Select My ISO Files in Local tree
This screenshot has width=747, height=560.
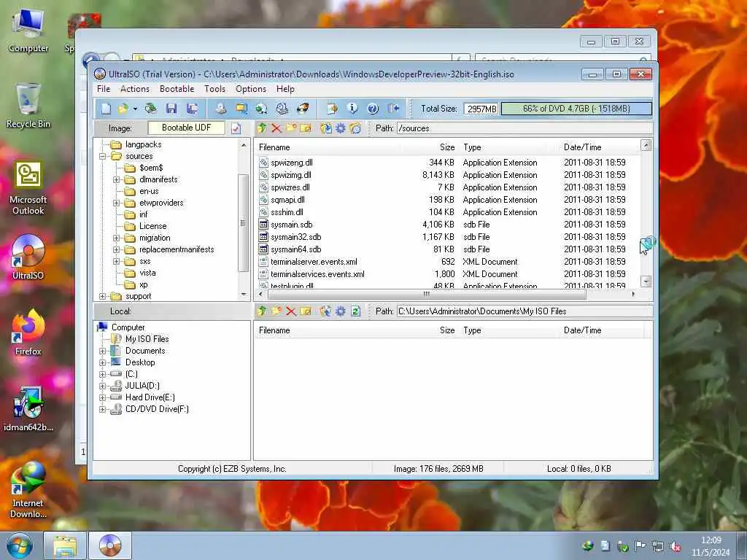[x=147, y=338]
